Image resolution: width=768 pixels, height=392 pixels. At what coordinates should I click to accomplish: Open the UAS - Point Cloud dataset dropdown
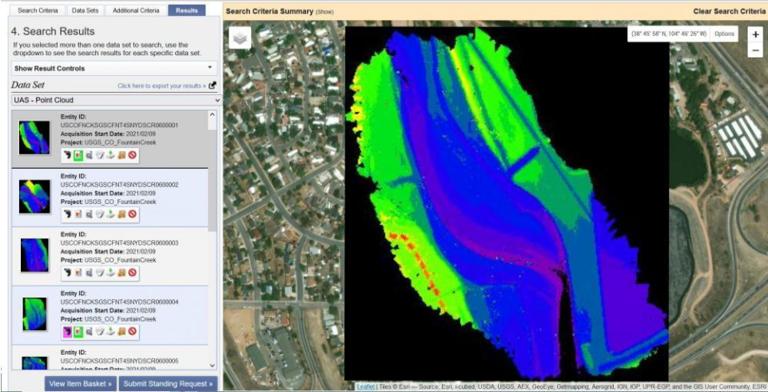click(x=117, y=100)
